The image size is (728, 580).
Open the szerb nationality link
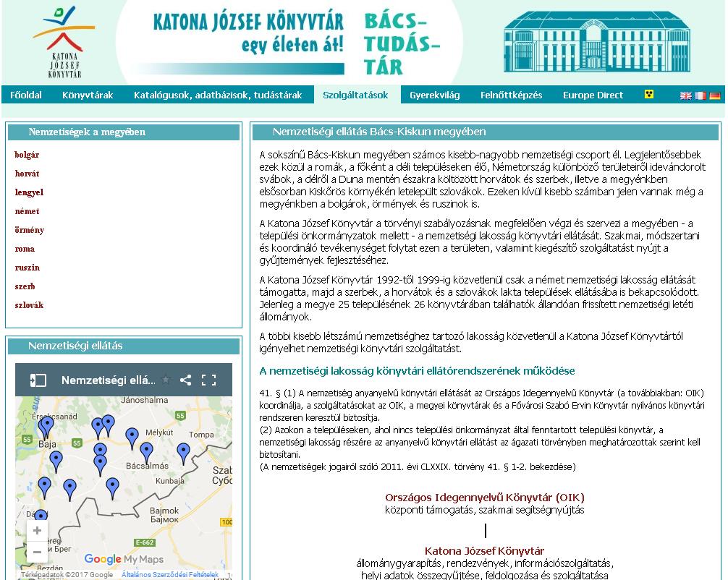(25, 286)
